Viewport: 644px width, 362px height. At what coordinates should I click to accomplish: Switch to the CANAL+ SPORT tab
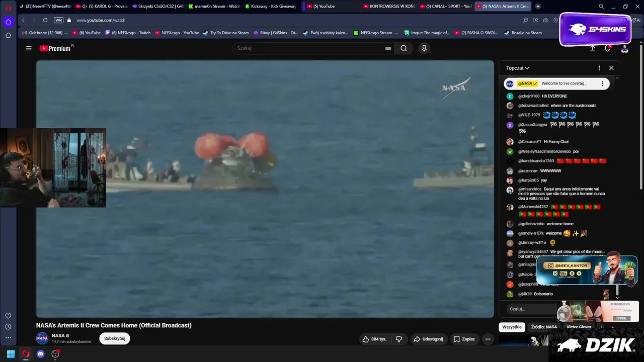pyautogui.click(x=446, y=7)
